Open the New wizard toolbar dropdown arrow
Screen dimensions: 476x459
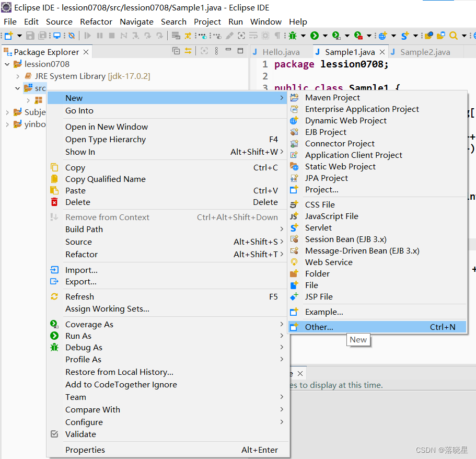19,36
